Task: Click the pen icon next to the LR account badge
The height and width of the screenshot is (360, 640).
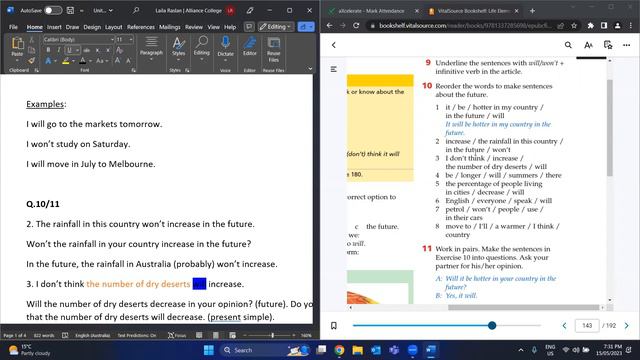Action: pos(250,11)
